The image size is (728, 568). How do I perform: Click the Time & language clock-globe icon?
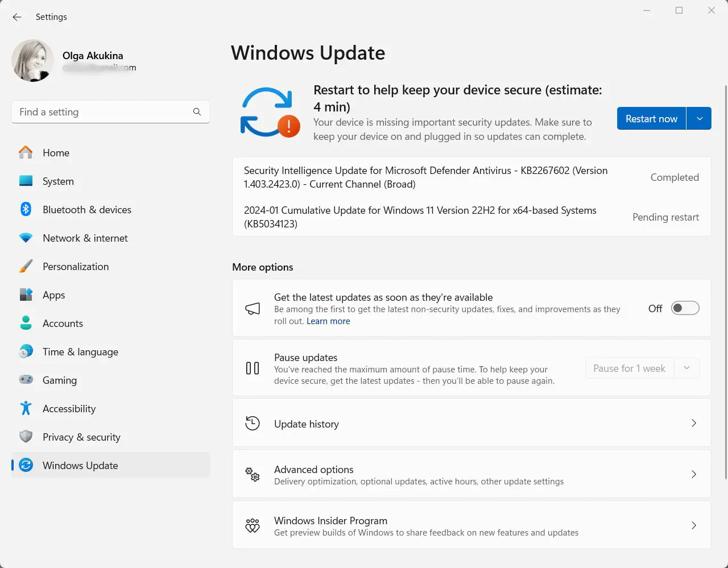pyautogui.click(x=26, y=351)
